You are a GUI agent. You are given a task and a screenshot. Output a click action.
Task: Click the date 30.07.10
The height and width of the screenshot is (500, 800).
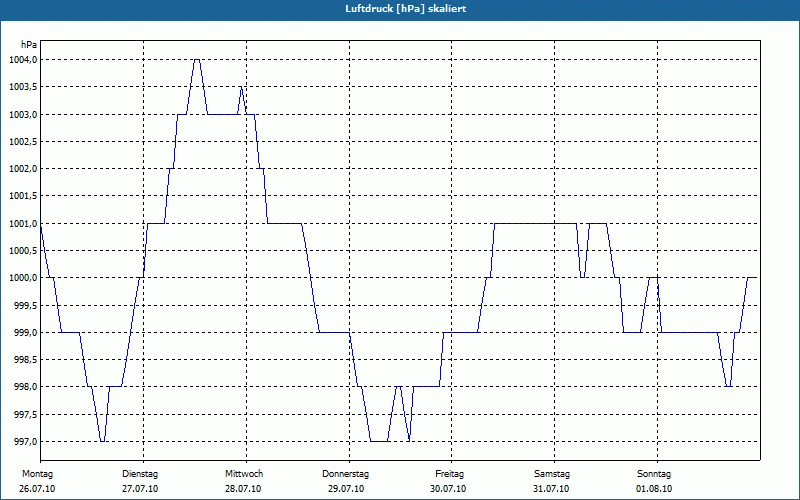[448, 489]
